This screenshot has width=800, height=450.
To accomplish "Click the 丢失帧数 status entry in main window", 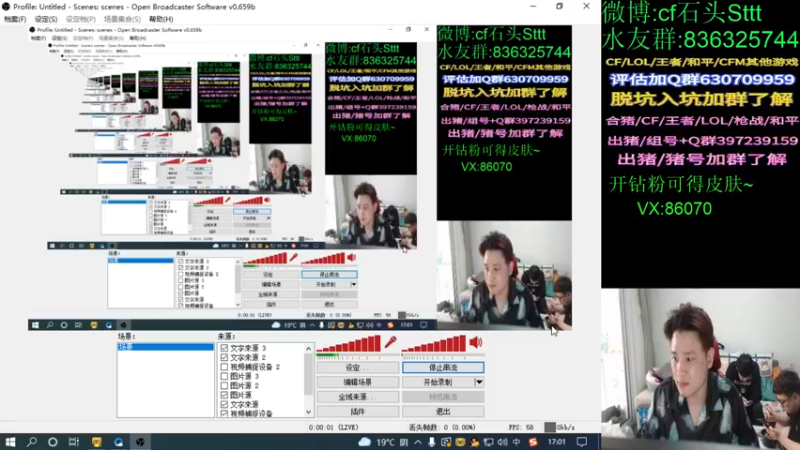I will point(442,428).
